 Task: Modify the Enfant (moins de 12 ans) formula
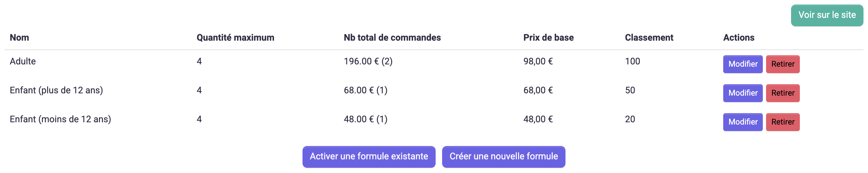tap(742, 122)
